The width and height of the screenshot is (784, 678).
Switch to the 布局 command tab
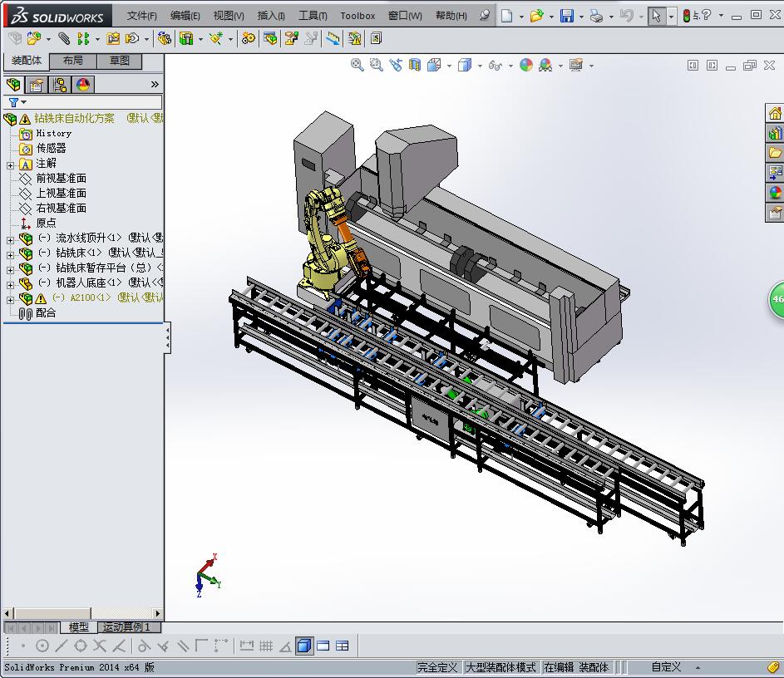pos(73,61)
